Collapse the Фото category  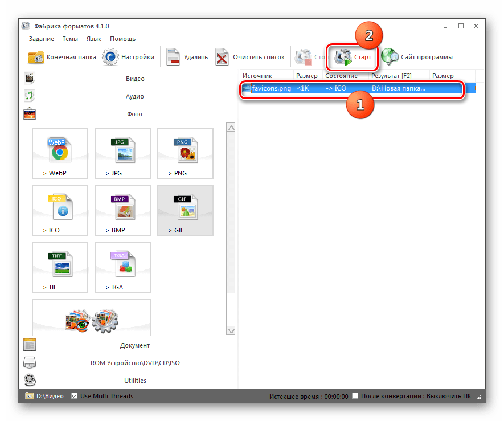134,114
